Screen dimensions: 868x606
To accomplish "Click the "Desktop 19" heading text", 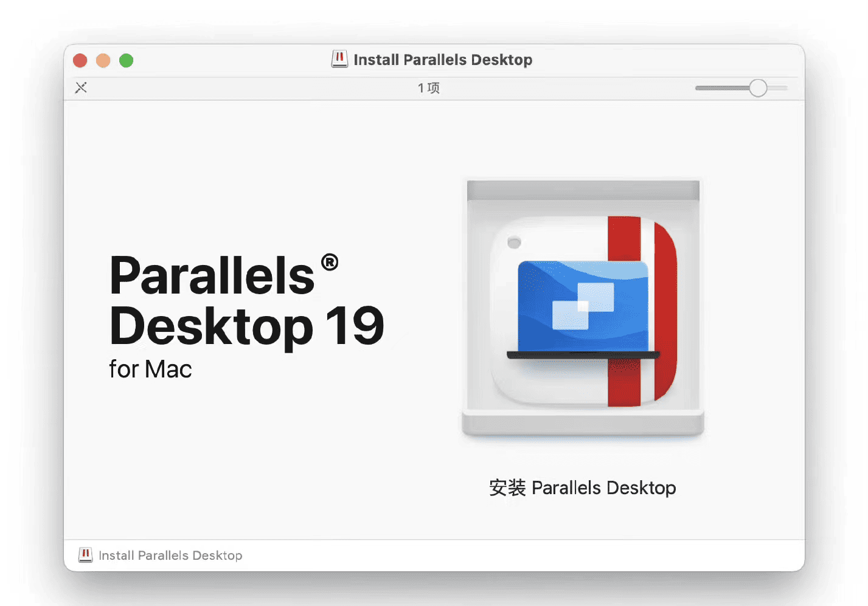I will tap(246, 326).
